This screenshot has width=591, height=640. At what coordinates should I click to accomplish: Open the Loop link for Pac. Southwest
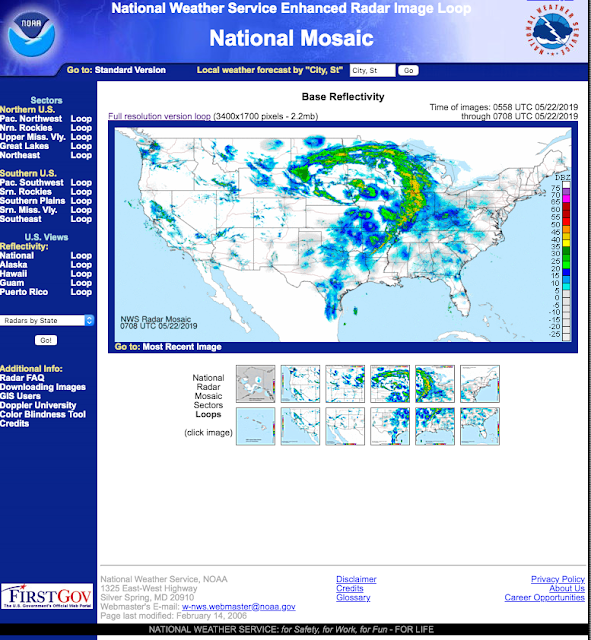(81, 182)
